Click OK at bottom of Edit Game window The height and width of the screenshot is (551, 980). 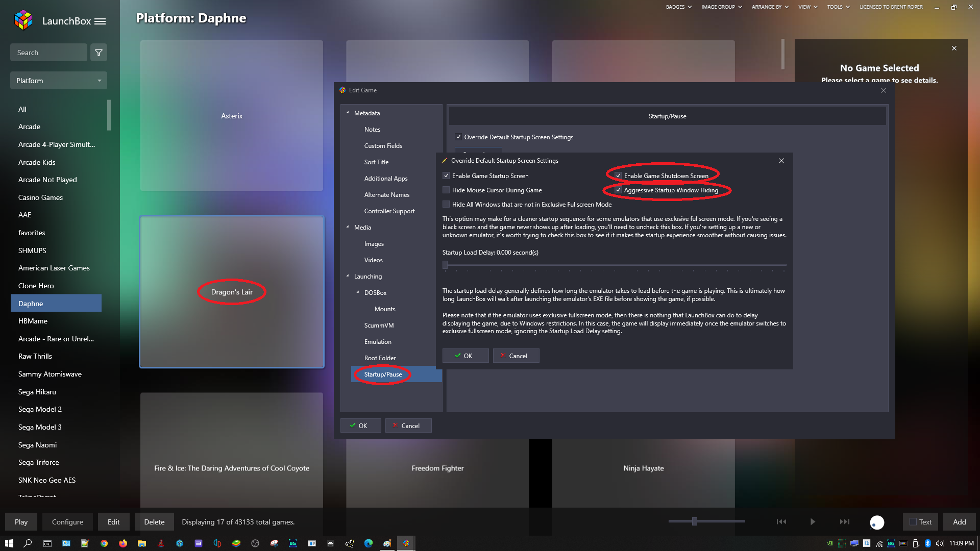click(x=360, y=425)
